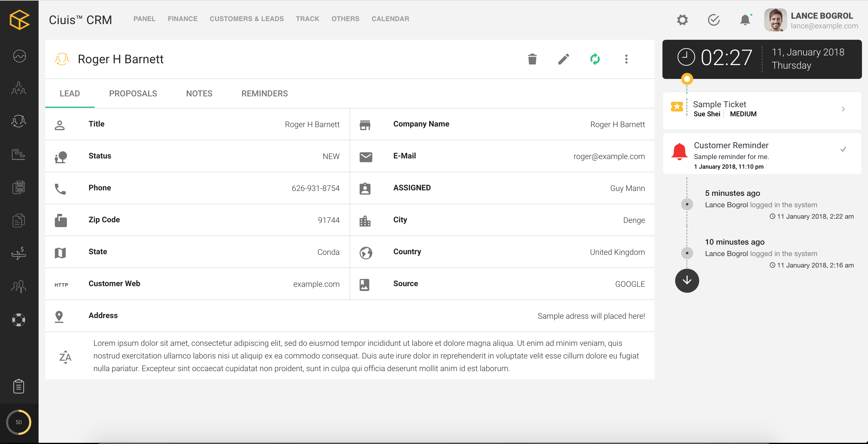Open the three-dot more options menu
The image size is (868, 444).
[x=626, y=59]
